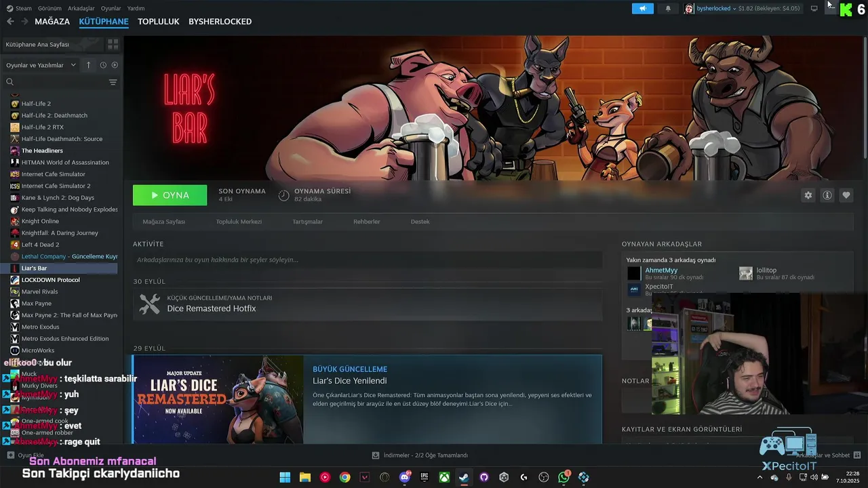Open the Dice Remastered Hotfix news

tap(212, 308)
